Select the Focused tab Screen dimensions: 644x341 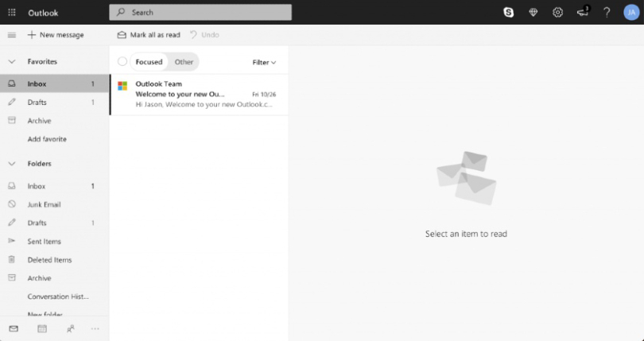pos(149,62)
